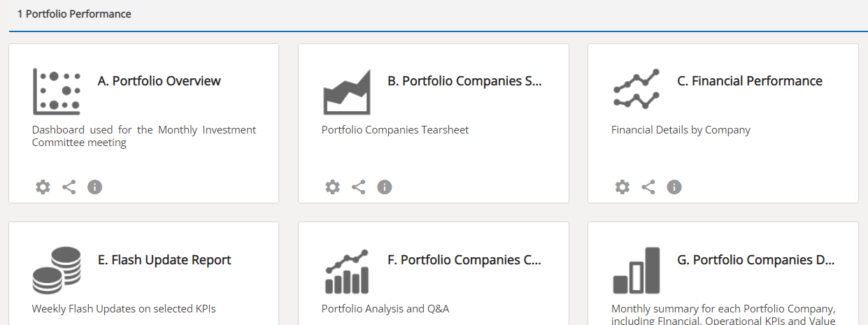Open C. Financial Performance title link
868x325 pixels.
(x=750, y=81)
